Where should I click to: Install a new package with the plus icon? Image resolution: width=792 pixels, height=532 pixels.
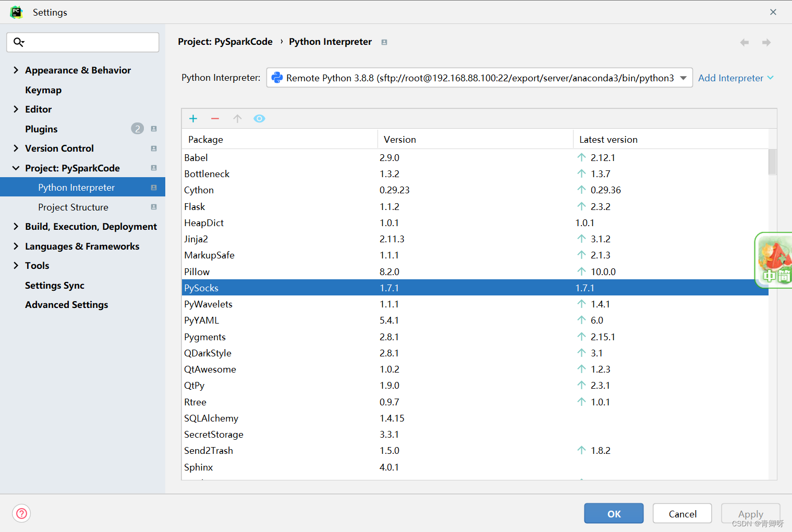click(193, 118)
